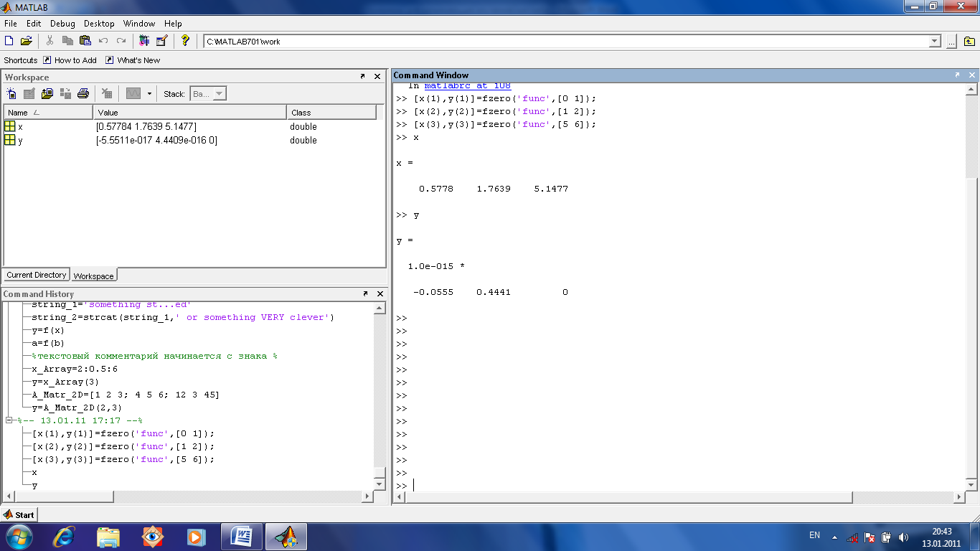This screenshot has width=980, height=551.
Task: Click the MATLAB Start button
Action: tap(19, 514)
